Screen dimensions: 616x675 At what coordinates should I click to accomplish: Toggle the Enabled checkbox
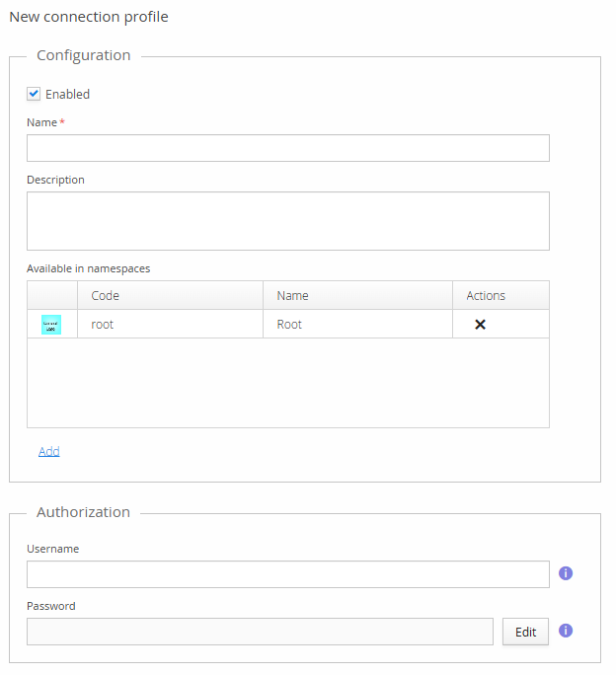[34, 94]
